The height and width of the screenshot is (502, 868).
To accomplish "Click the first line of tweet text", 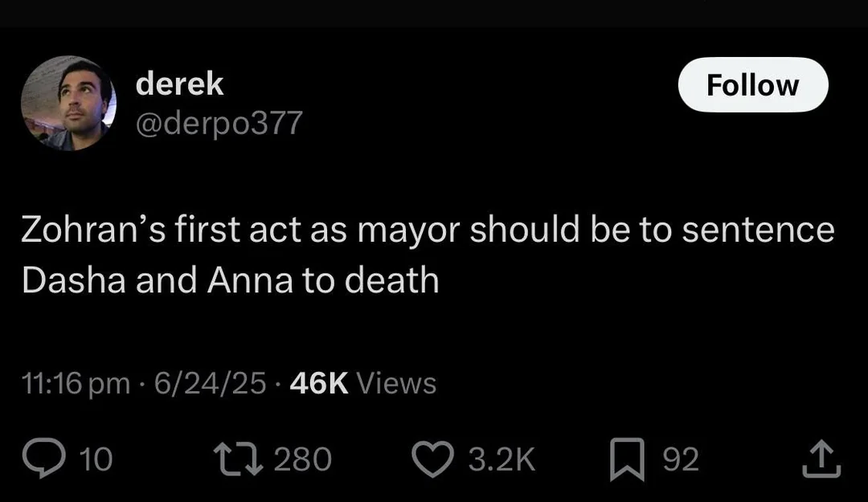I will (x=428, y=230).
